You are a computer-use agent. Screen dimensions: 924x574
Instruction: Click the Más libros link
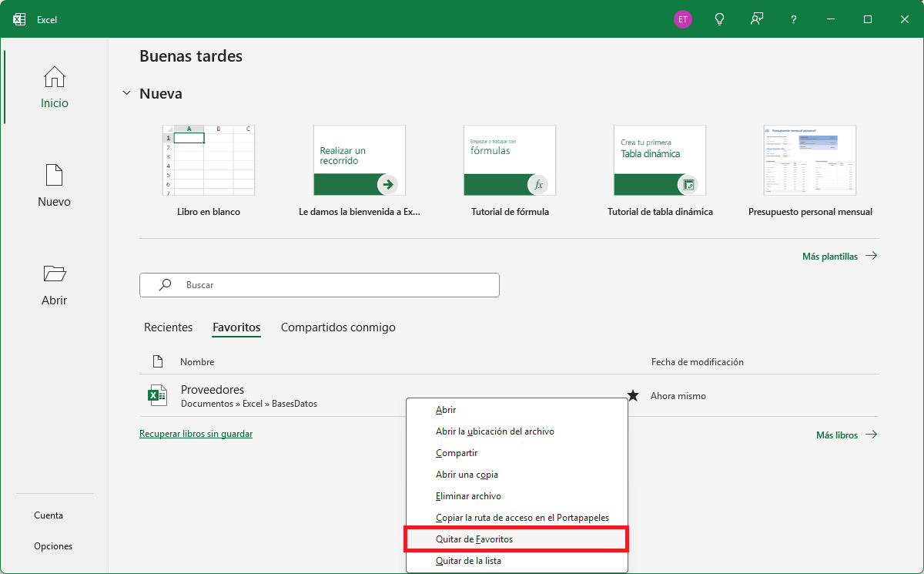tap(846, 435)
